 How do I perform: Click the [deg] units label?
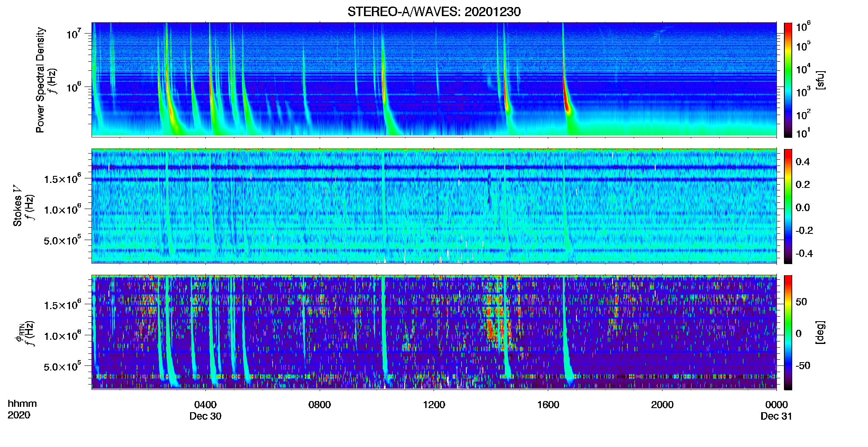tap(820, 332)
